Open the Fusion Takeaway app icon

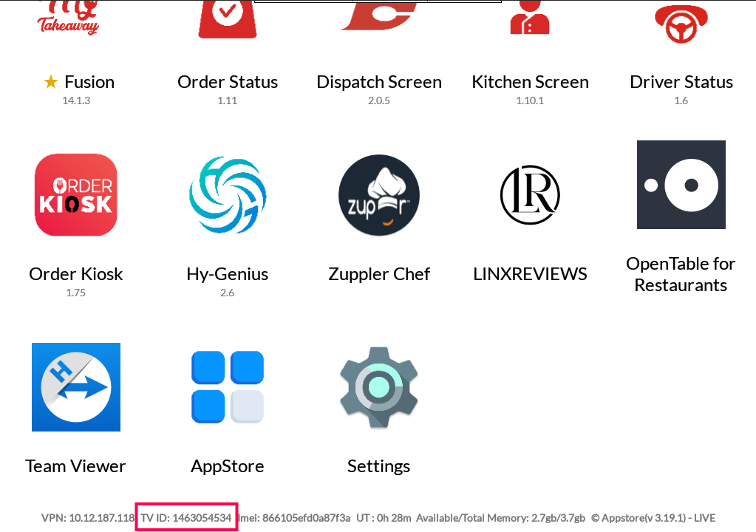[x=69, y=18]
